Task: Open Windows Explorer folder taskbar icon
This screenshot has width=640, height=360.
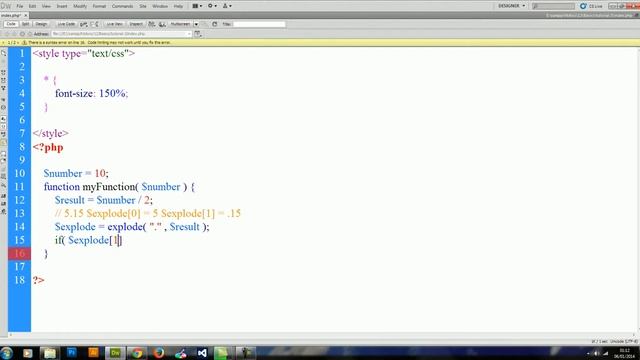Action: tap(50, 353)
